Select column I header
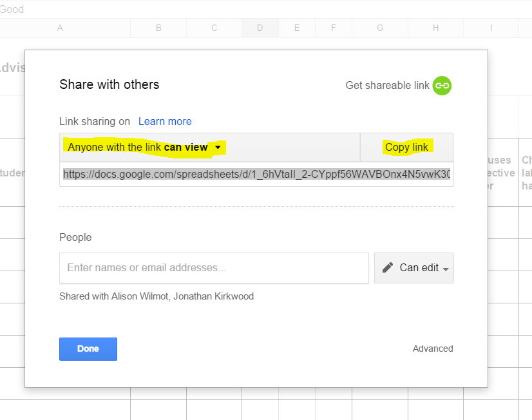 point(491,28)
